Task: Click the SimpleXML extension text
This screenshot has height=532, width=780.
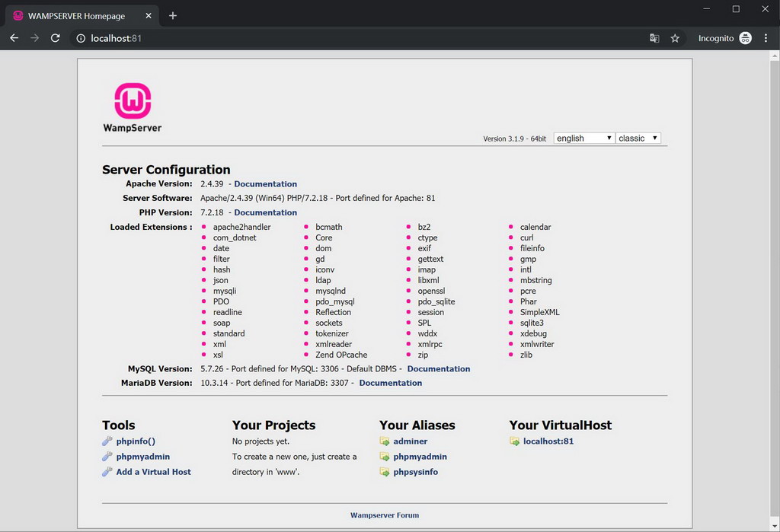Action: point(540,312)
